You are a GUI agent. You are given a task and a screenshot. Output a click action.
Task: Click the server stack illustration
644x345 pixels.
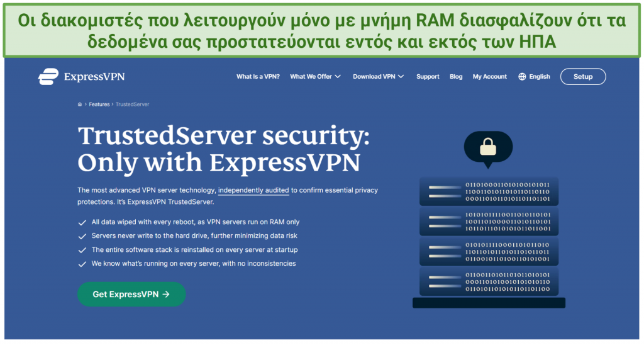(x=489, y=242)
